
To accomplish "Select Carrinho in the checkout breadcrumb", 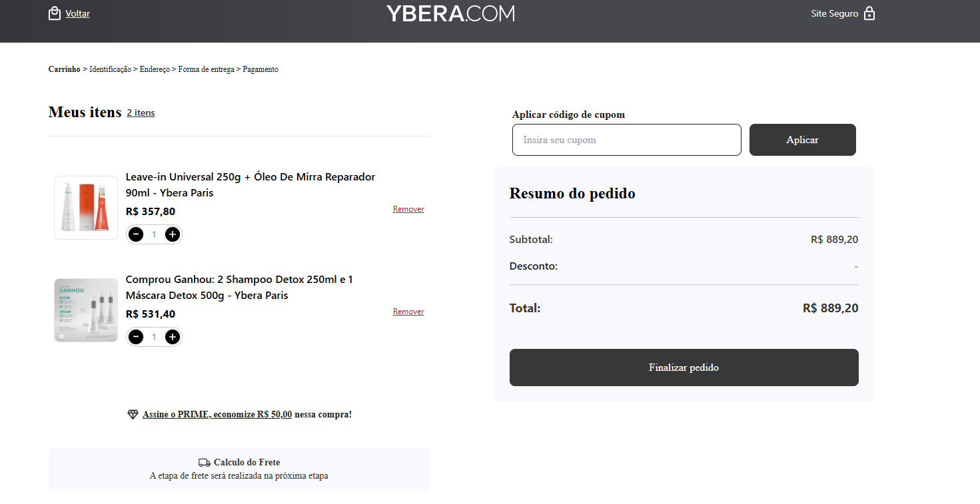I will pyautogui.click(x=64, y=69).
